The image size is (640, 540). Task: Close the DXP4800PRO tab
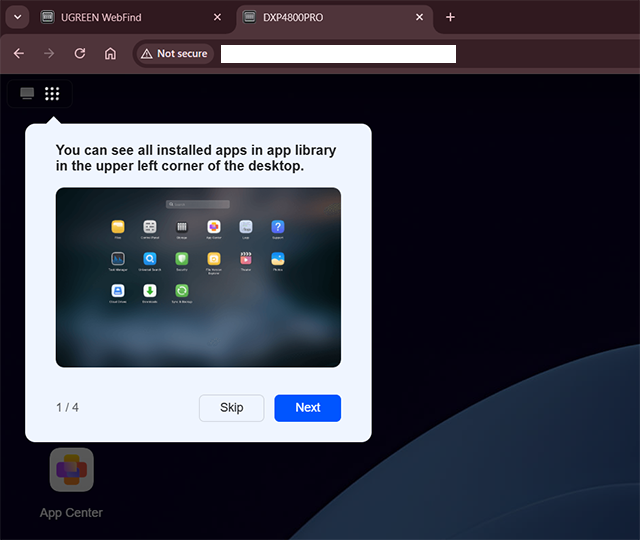419,17
